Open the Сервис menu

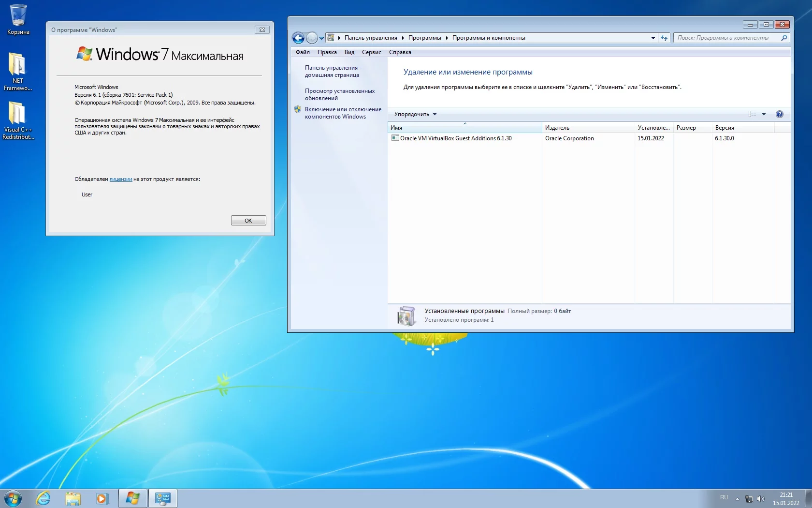pos(372,52)
